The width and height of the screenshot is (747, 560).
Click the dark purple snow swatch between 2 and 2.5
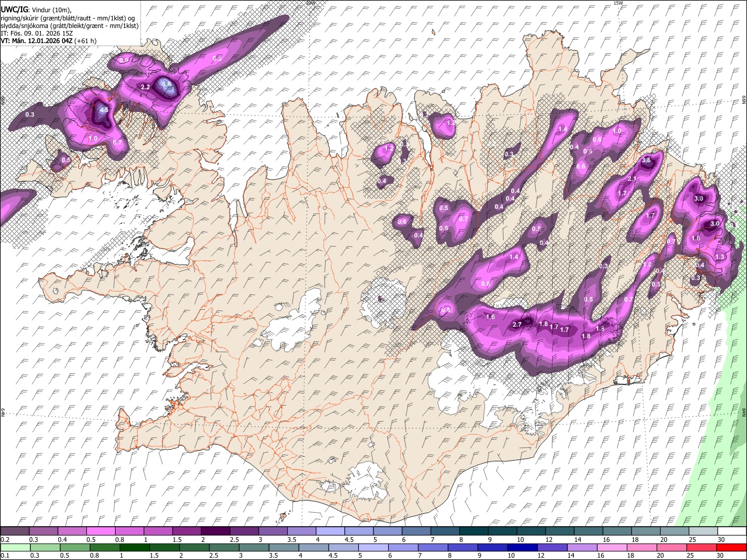click(x=215, y=531)
